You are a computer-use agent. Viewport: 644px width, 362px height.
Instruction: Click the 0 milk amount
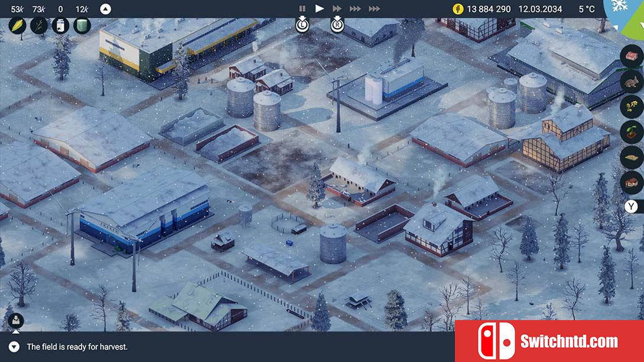60,9
